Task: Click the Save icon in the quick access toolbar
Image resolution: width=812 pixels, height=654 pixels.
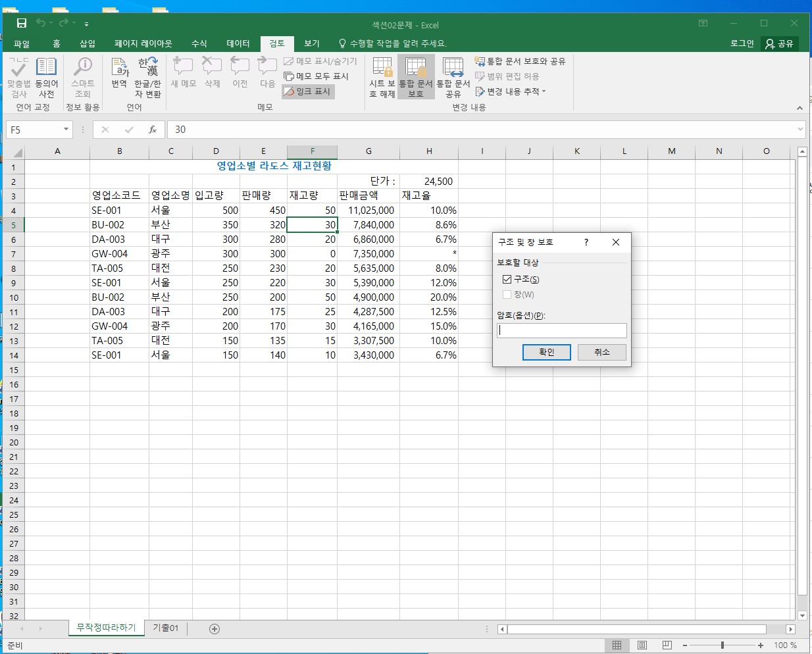Action: coord(22,24)
